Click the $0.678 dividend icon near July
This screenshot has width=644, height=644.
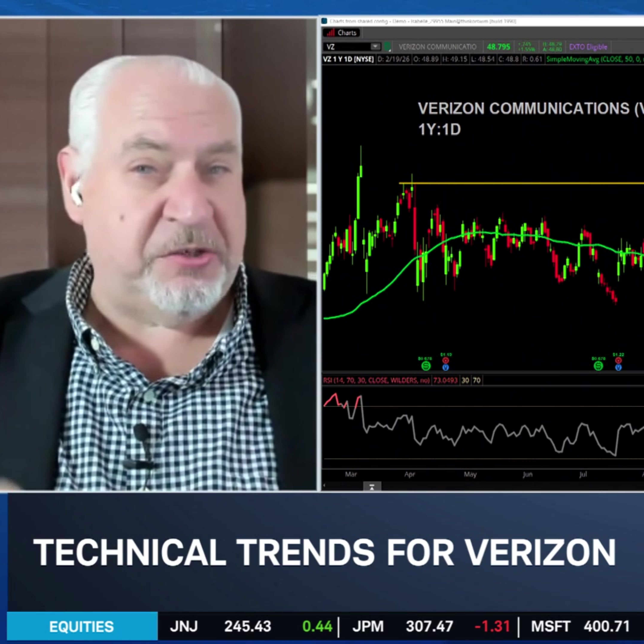(598, 366)
